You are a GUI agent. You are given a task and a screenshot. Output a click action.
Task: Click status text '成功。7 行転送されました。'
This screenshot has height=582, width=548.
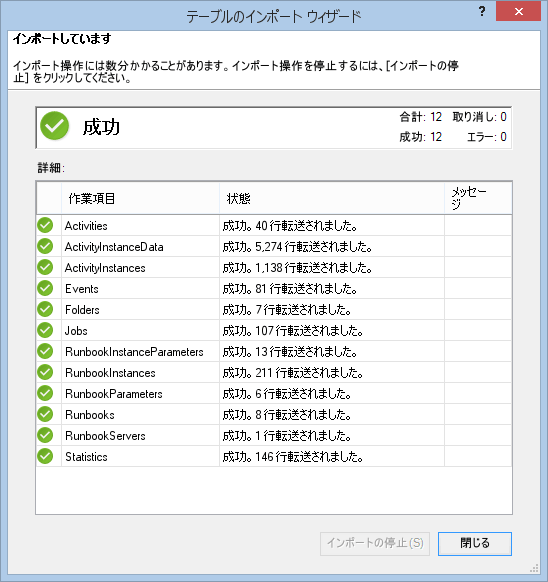tap(287, 310)
